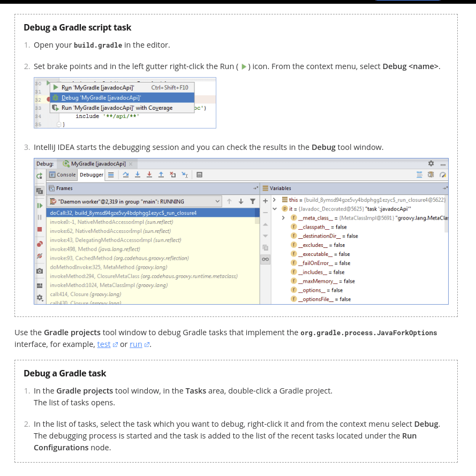The width and height of the screenshot is (476, 476).
Task: Click the red Force Step Into icon
Action: pos(149,175)
